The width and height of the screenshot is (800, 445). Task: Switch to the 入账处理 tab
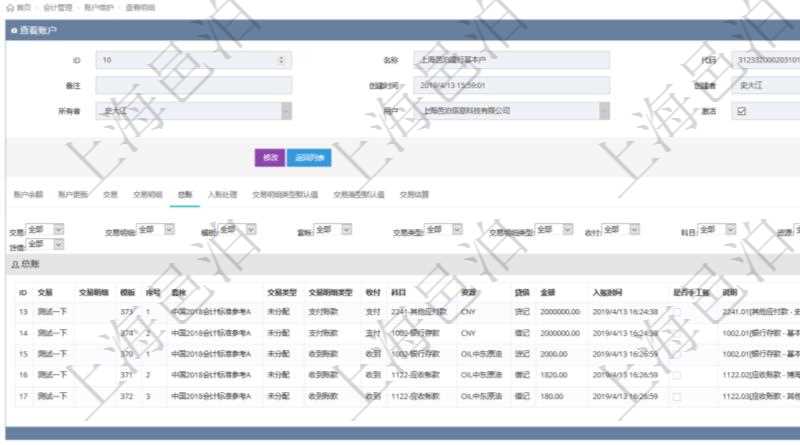[222, 194]
